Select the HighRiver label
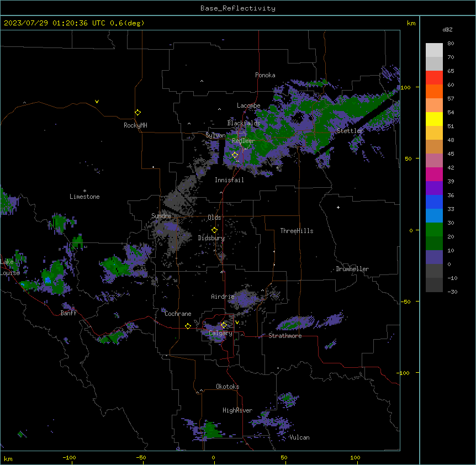The height and width of the screenshot is (465, 476). (237, 410)
